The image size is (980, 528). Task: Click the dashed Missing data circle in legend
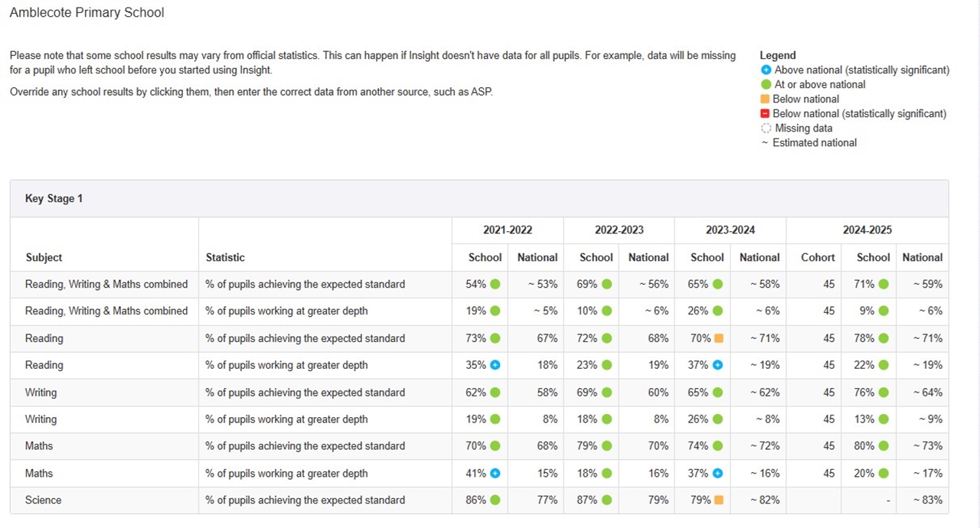766,129
